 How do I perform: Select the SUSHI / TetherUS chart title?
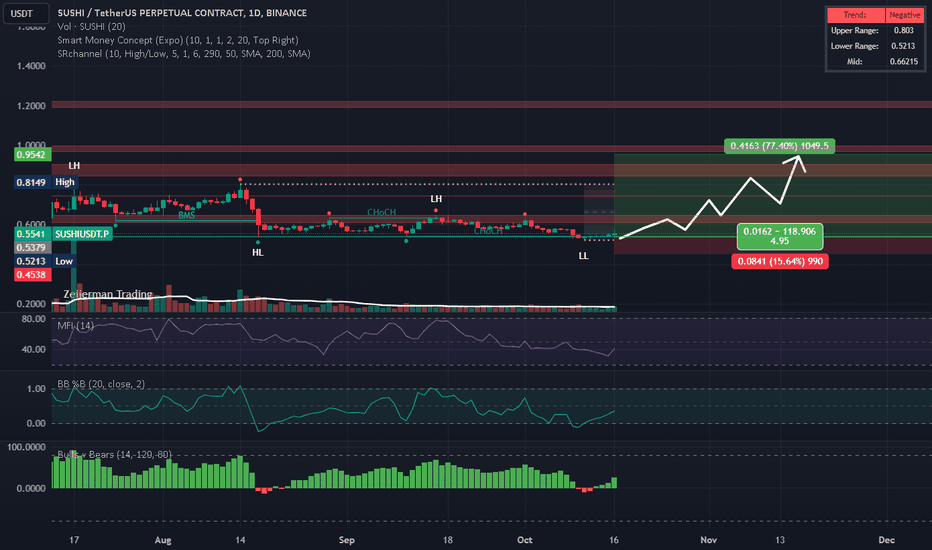182,12
